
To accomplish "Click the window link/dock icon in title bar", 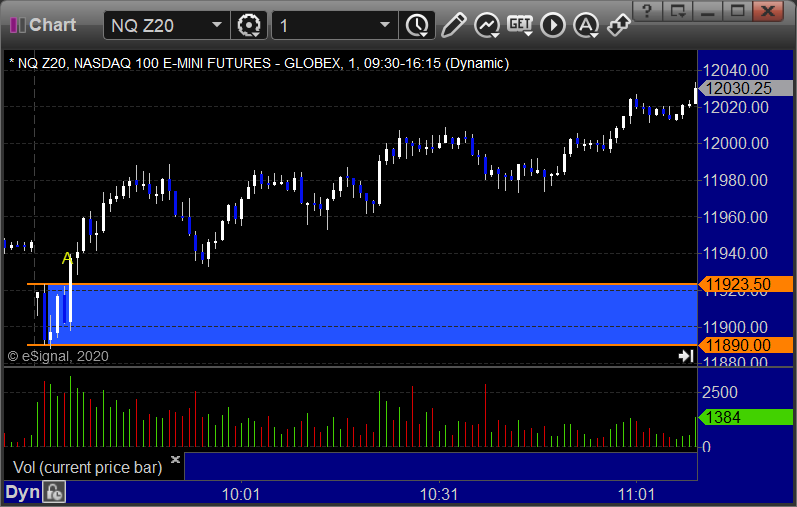I will point(678,11).
